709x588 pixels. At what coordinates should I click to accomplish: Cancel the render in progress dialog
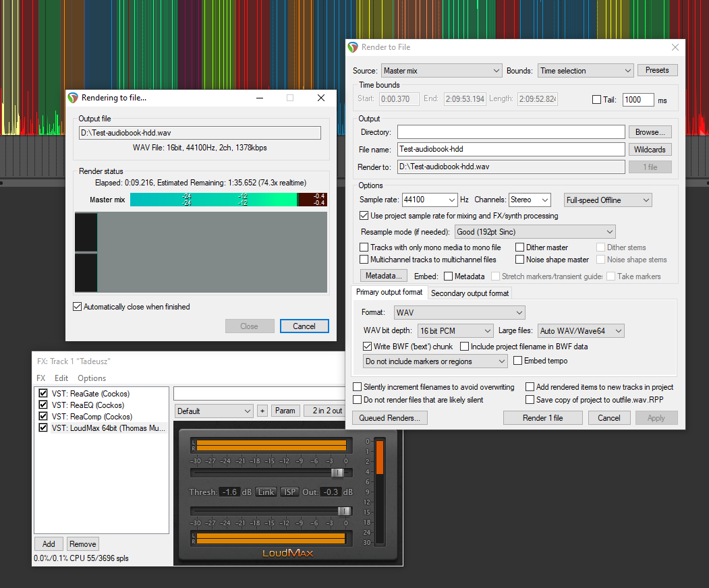click(304, 326)
